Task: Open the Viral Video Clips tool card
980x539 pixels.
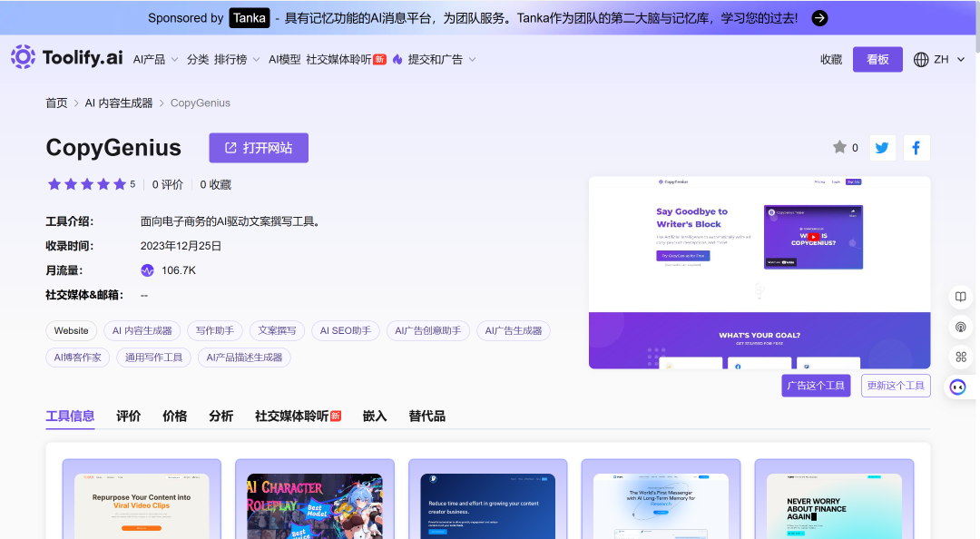Action: [142, 499]
